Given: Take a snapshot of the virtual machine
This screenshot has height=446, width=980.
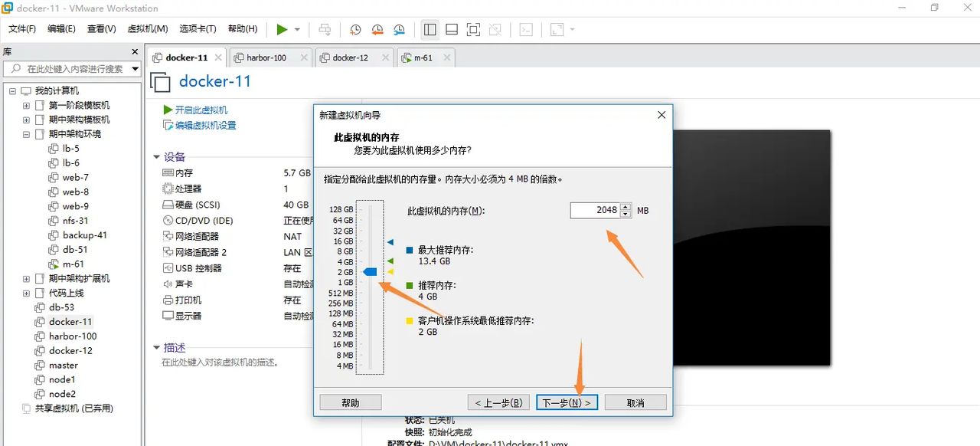Looking at the screenshot, I should (x=354, y=29).
